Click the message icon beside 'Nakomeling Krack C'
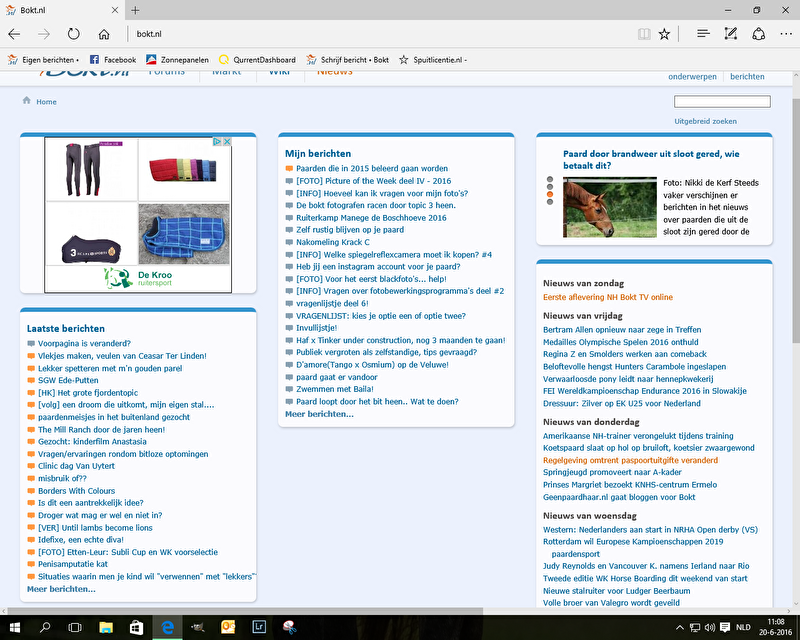 (289, 242)
